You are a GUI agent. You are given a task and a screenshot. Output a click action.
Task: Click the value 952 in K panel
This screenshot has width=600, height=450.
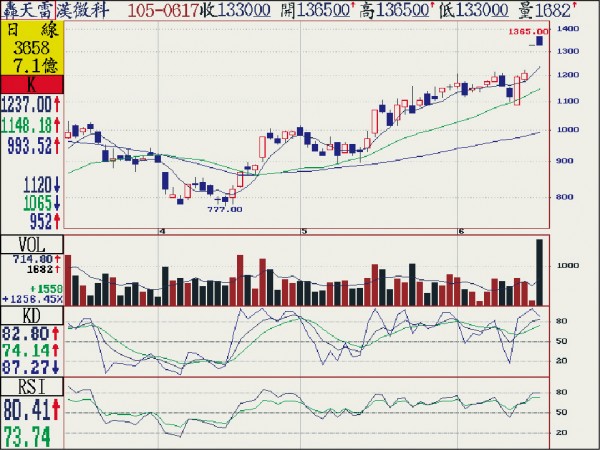click(x=45, y=221)
